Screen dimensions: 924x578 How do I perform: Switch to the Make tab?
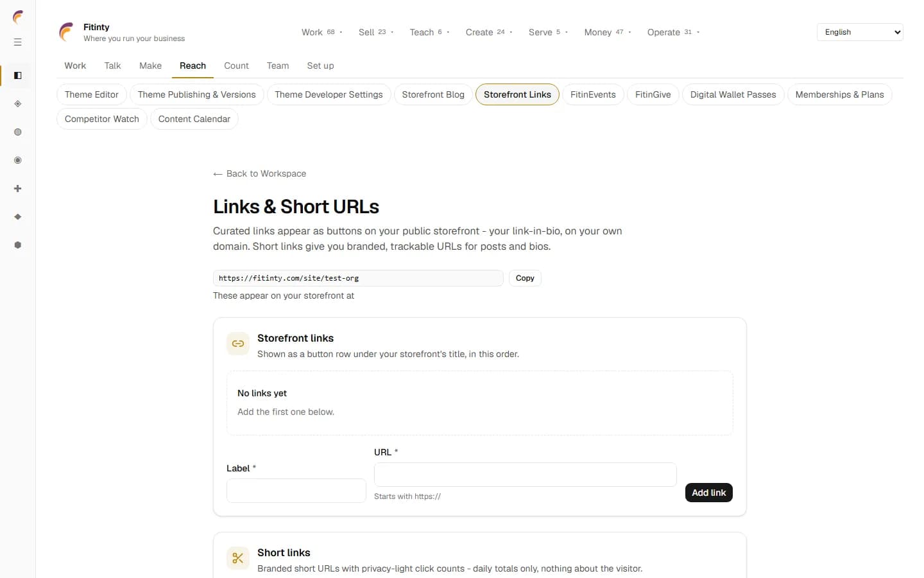151,66
